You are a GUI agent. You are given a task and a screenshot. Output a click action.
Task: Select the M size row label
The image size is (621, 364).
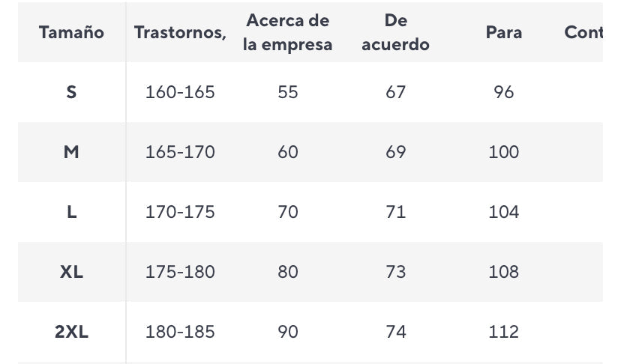point(71,152)
